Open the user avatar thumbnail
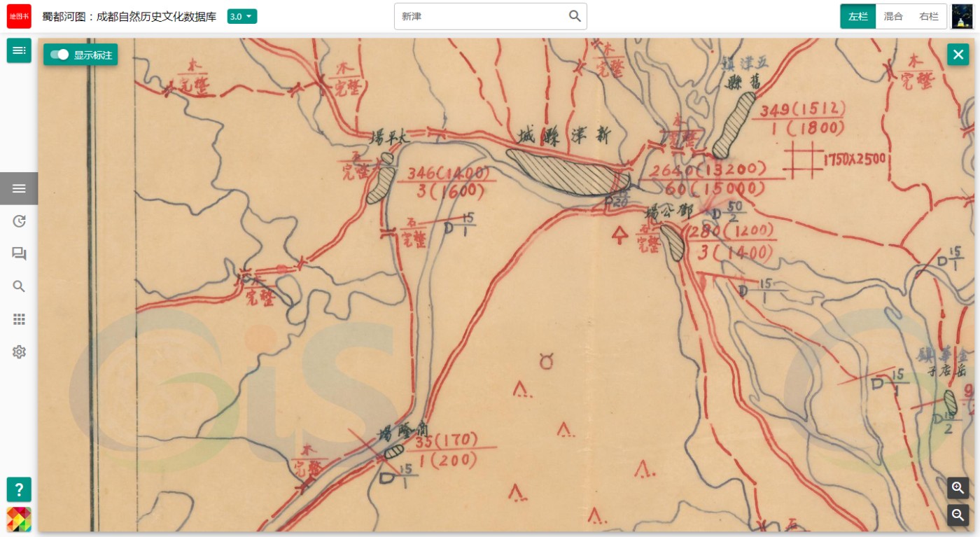 pos(962,16)
